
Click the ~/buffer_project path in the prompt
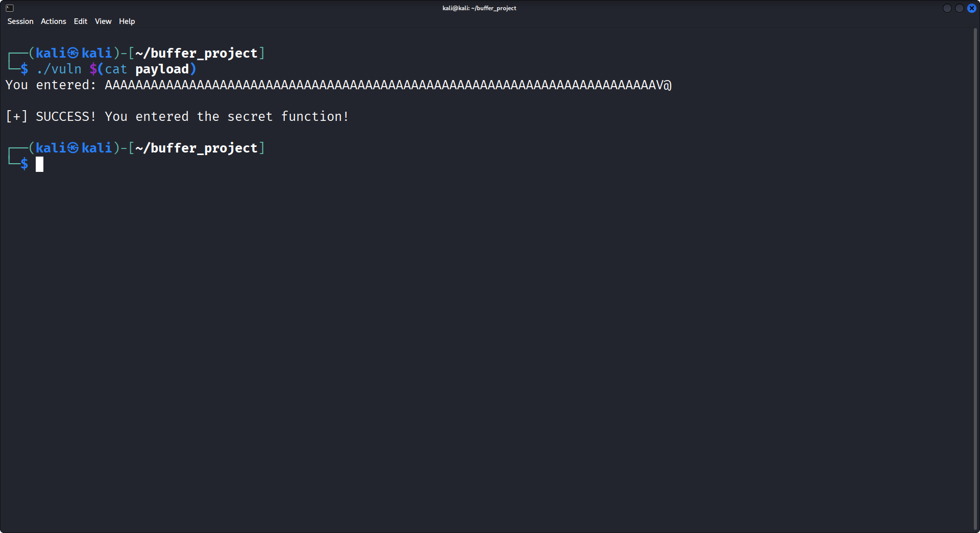coord(197,53)
